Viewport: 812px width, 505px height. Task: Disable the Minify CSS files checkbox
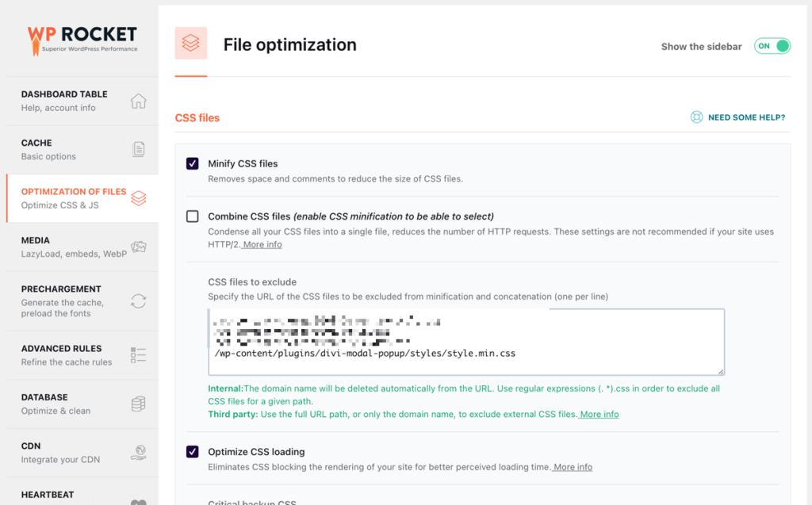[191, 163]
